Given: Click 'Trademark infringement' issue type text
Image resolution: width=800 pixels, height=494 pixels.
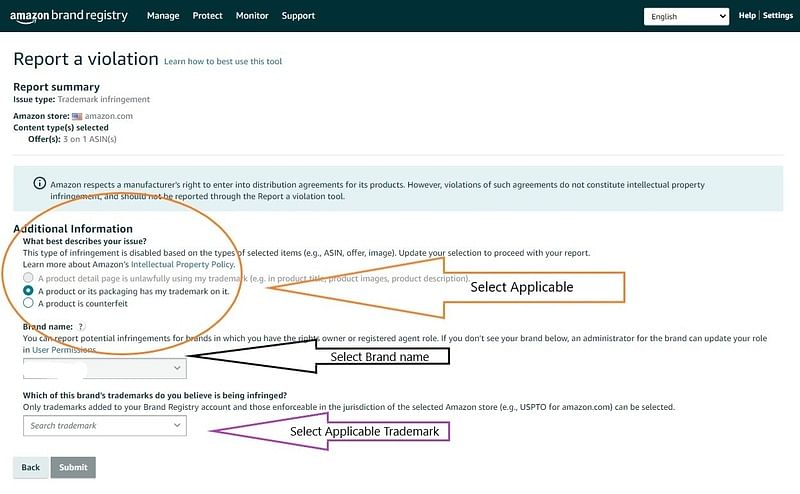Looking at the screenshot, I should [x=104, y=100].
